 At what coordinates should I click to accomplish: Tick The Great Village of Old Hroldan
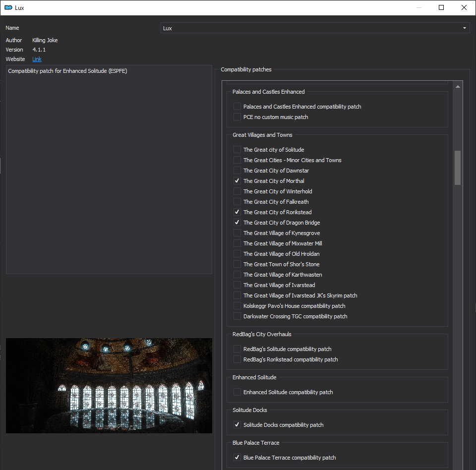(x=237, y=253)
